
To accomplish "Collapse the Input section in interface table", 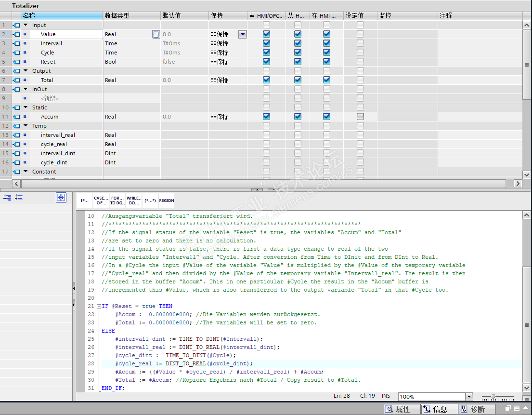I will tap(26, 25).
